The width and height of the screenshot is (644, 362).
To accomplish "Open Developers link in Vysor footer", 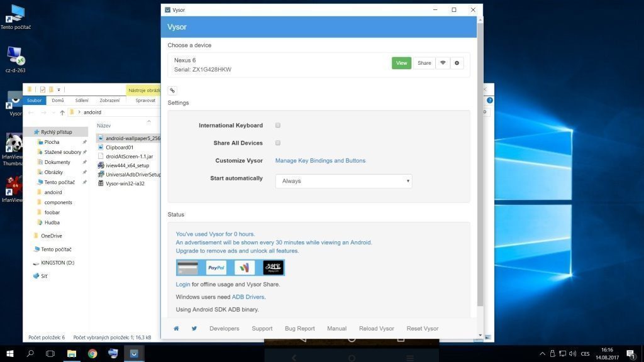I will [x=225, y=328].
